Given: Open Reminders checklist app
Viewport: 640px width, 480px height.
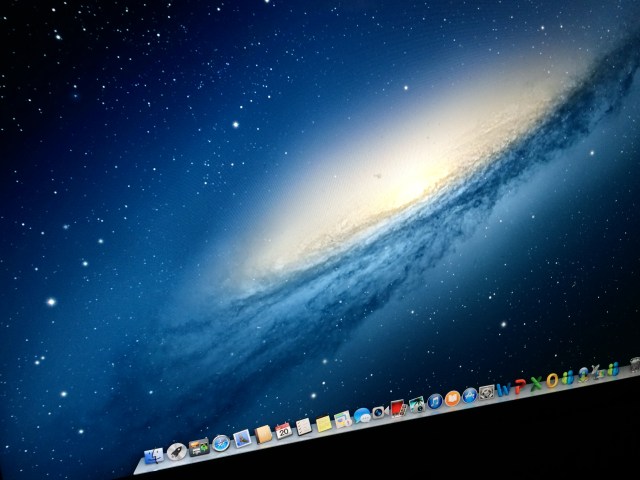Looking at the screenshot, I should point(303,425).
